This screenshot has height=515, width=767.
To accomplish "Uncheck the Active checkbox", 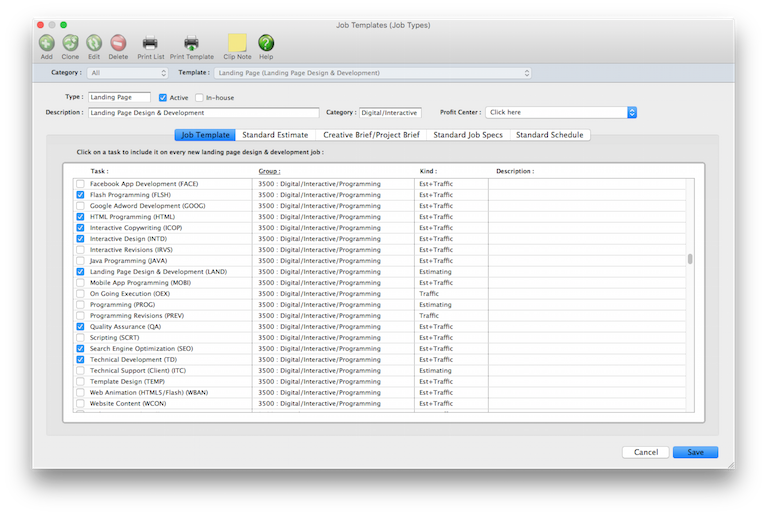I will click(163, 98).
